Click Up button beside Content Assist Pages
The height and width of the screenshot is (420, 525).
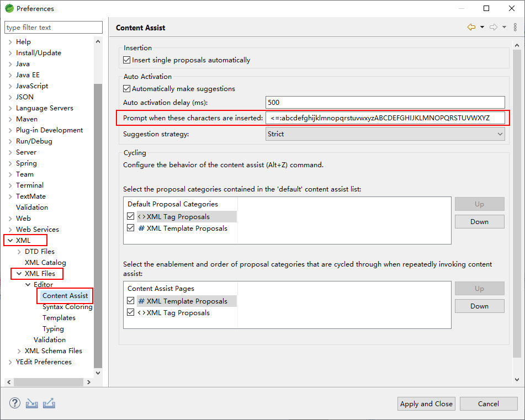tap(480, 288)
